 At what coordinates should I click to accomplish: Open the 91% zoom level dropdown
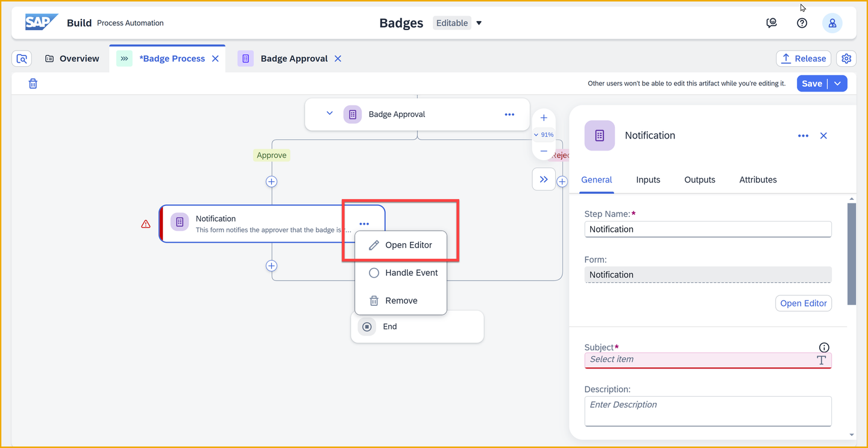[544, 135]
